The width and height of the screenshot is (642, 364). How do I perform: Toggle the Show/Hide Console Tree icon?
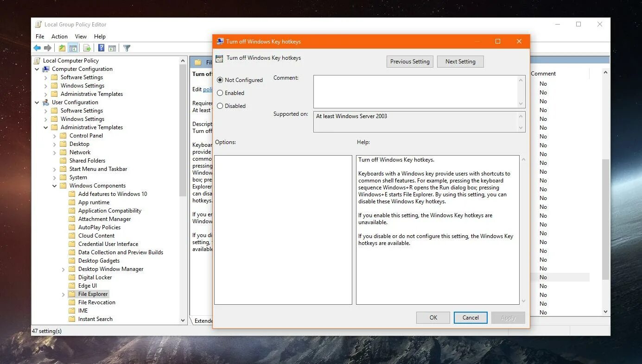pos(73,48)
